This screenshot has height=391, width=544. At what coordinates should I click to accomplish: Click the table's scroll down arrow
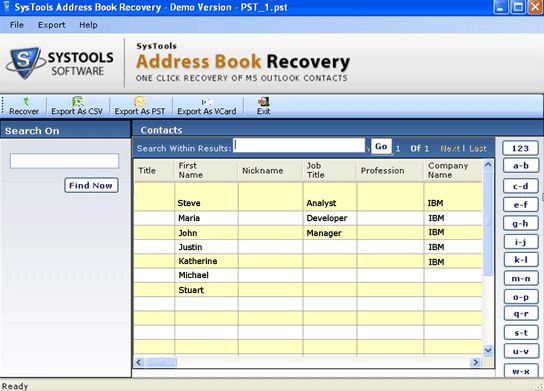tap(488, 350)
